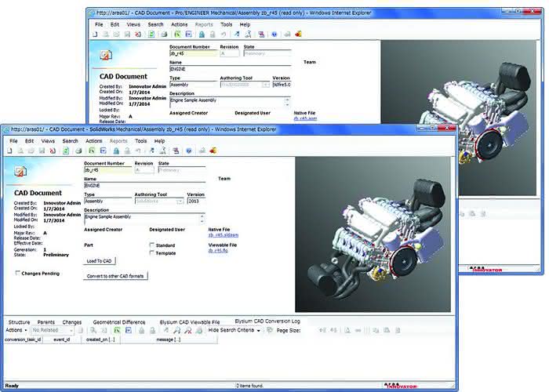Image resolution: width=549 pixels, height=392 pixels.
Task: Click the Name field containing ENGINE in the SolidWorks window
Action: click(144, 186)
